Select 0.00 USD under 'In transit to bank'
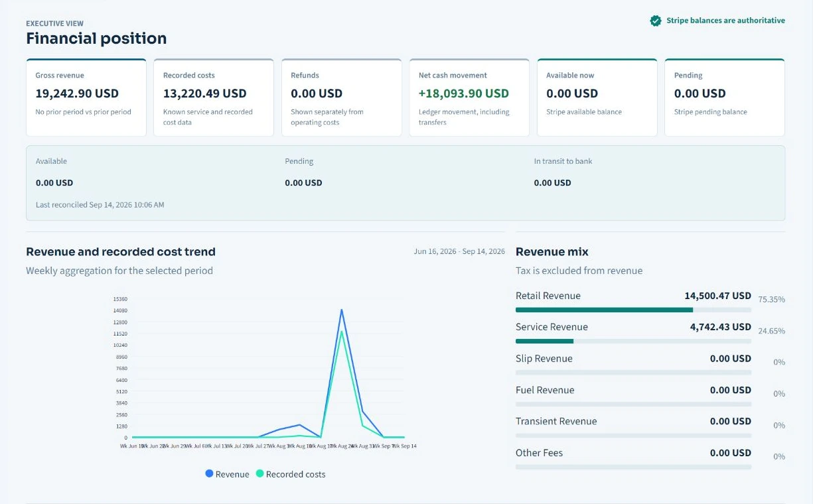 pos(552,183)
